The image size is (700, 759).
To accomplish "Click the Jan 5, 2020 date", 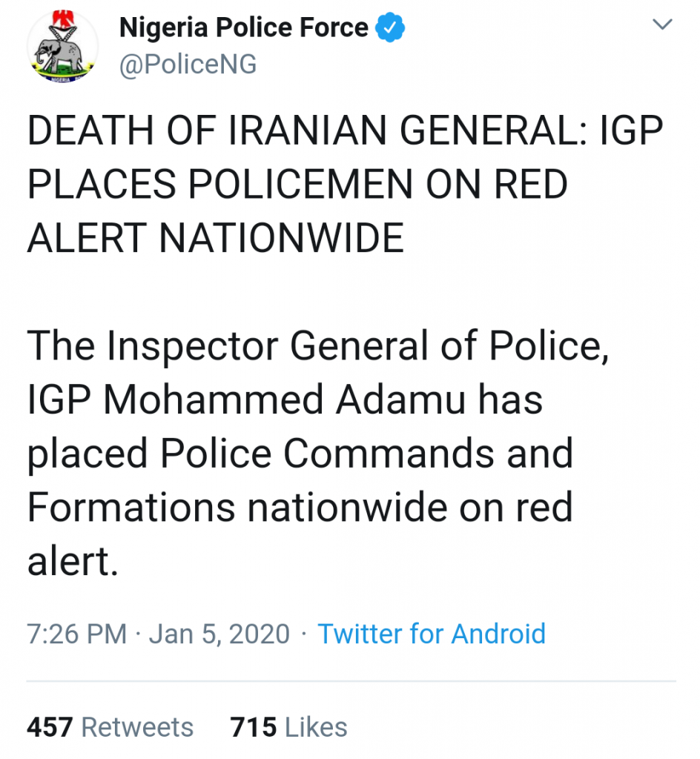I will tap(220, 634).
